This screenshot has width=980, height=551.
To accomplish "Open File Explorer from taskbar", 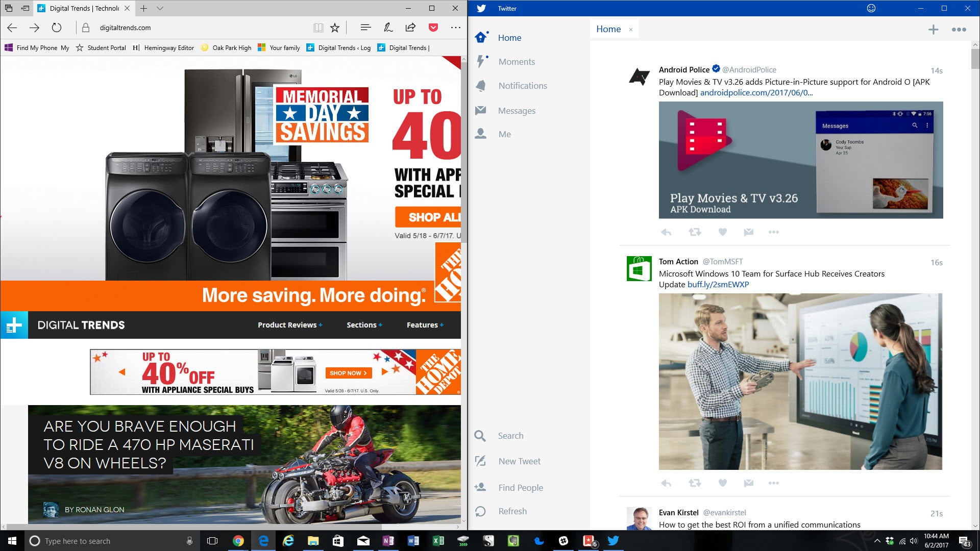I will tap(313, 541).
